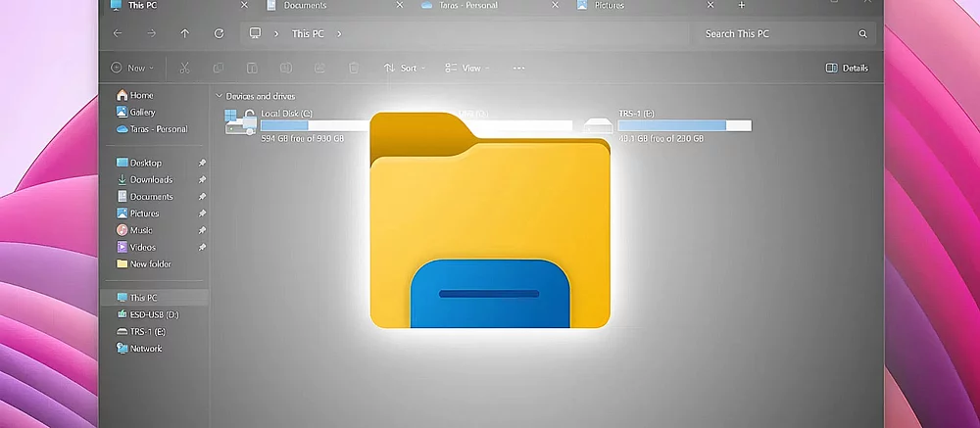The image size is (980, 428).
Task: Click the Cut scissors icon
Action: pos(184,69)
